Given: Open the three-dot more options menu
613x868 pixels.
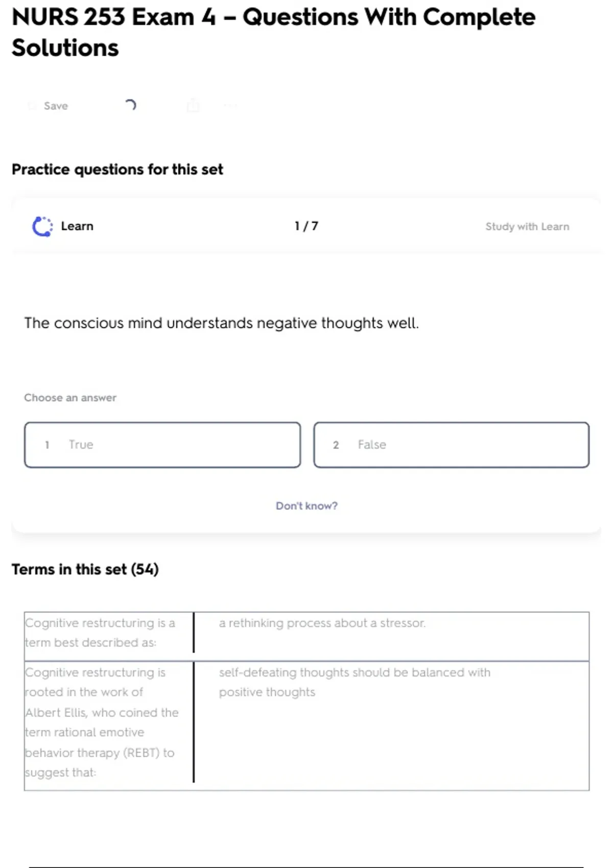Looking at the screenshot, I should point(230,106).
